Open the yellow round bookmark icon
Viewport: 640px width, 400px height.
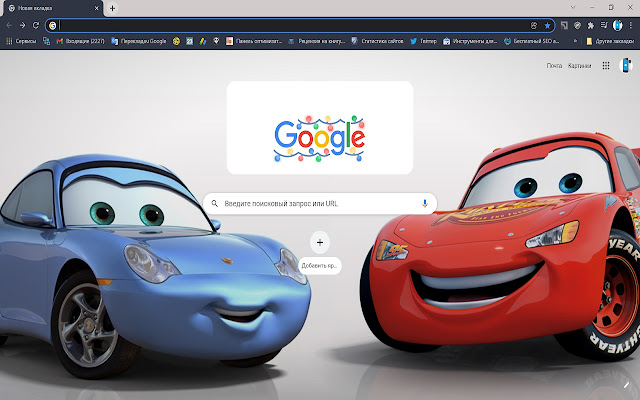176,41
